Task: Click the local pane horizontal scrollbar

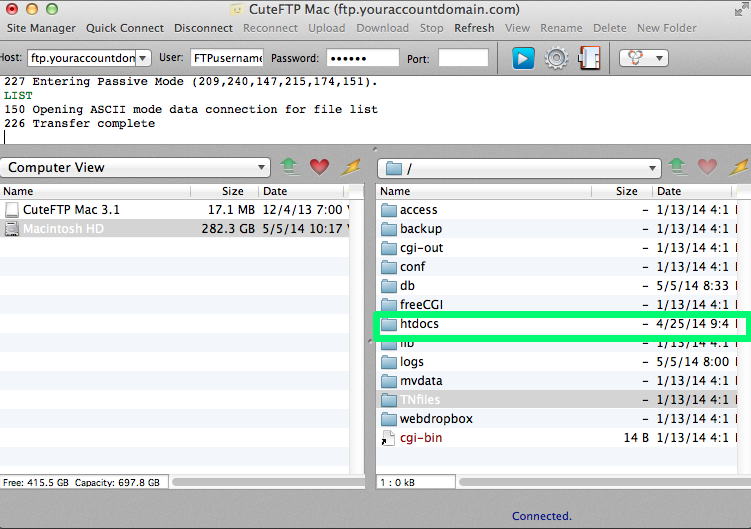Action: (268, 482)
